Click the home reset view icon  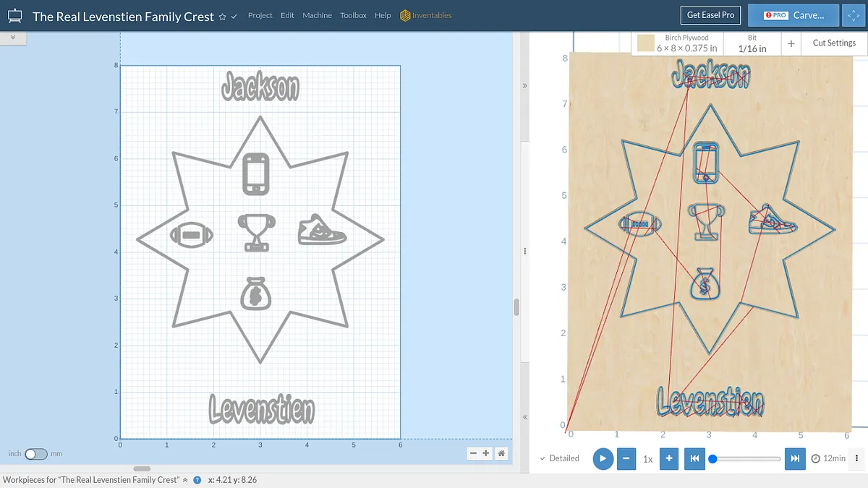501,453
